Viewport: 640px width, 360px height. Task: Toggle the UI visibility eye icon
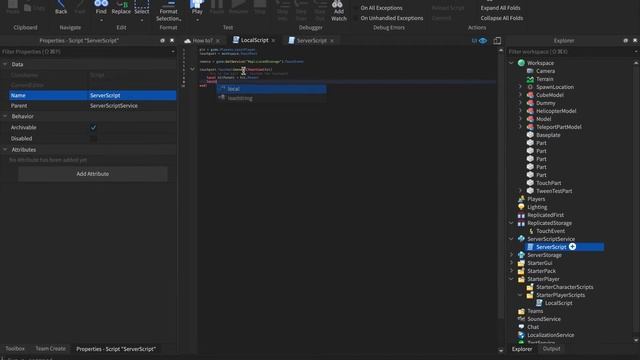pyautogui.click(x=483, y=40)
